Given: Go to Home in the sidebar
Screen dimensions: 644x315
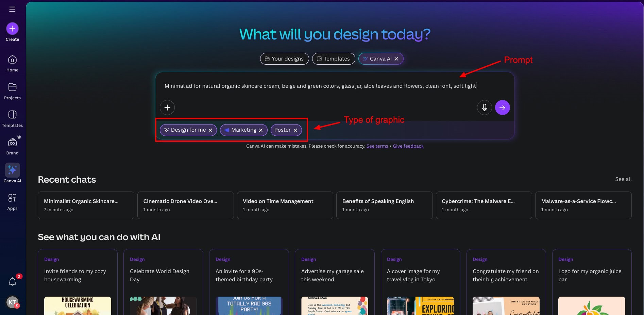Looking at the screenshot, I should pos(12,63).
